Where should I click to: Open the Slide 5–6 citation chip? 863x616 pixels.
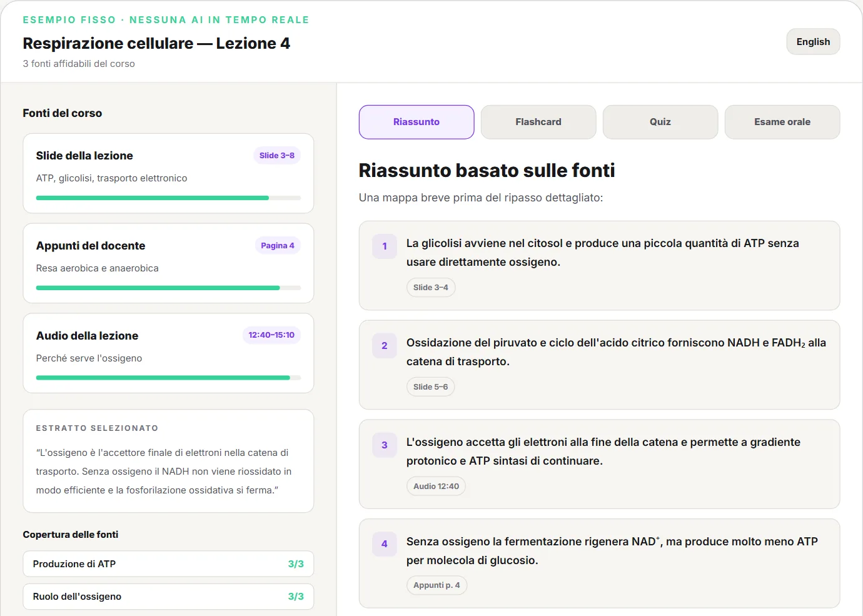[x=431, y=387]
